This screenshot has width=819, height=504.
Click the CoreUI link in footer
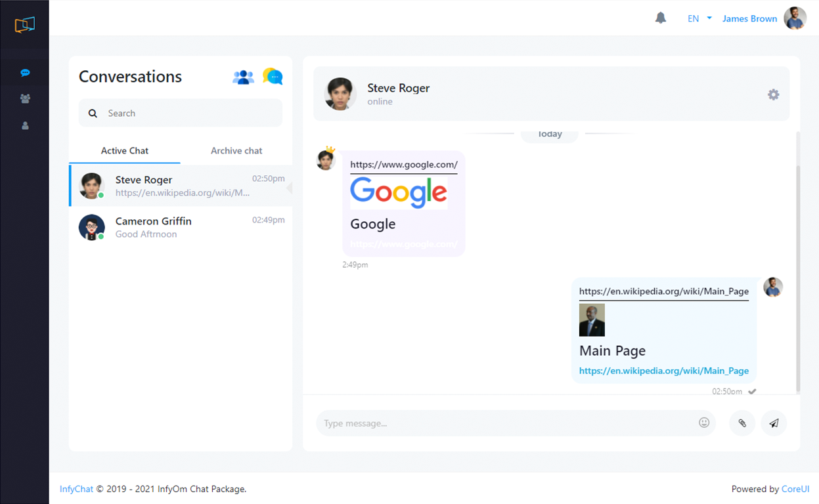click(795, 489)
